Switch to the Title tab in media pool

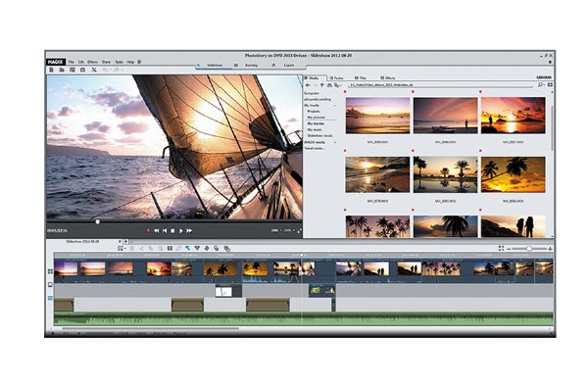(x=361, y=78)
